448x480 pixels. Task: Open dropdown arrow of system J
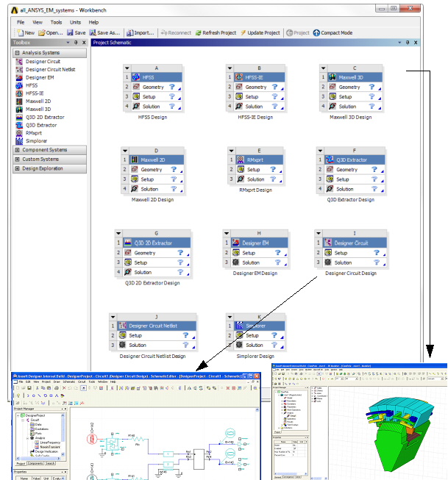[x=113, y=317]
